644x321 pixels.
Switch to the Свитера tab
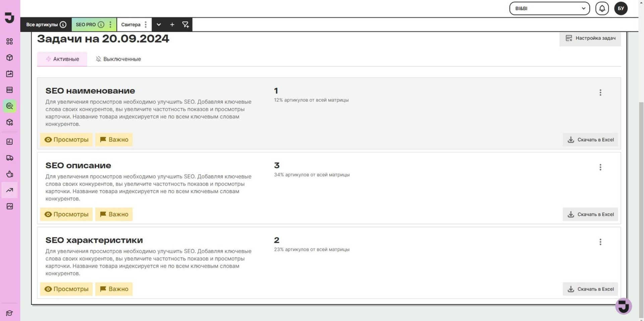point(134,25)
